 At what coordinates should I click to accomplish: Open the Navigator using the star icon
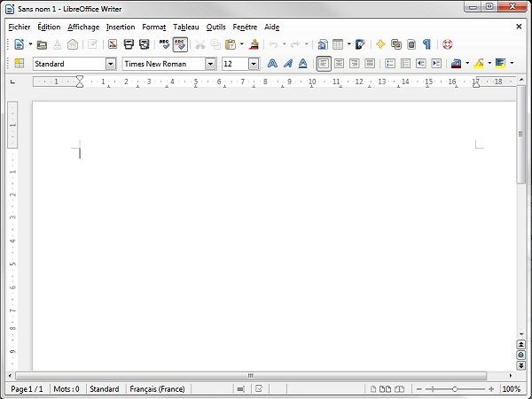click(x=380, y=43)
